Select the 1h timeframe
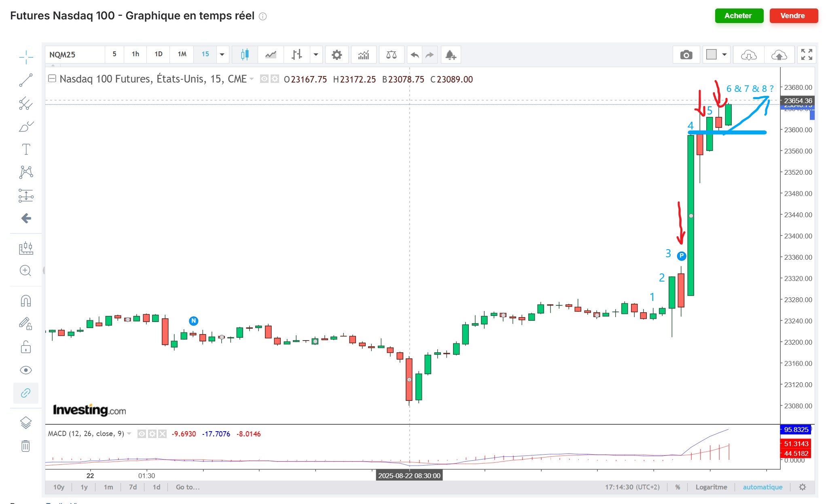Viewport: 826px width, 504px height. tap(136, 54)
